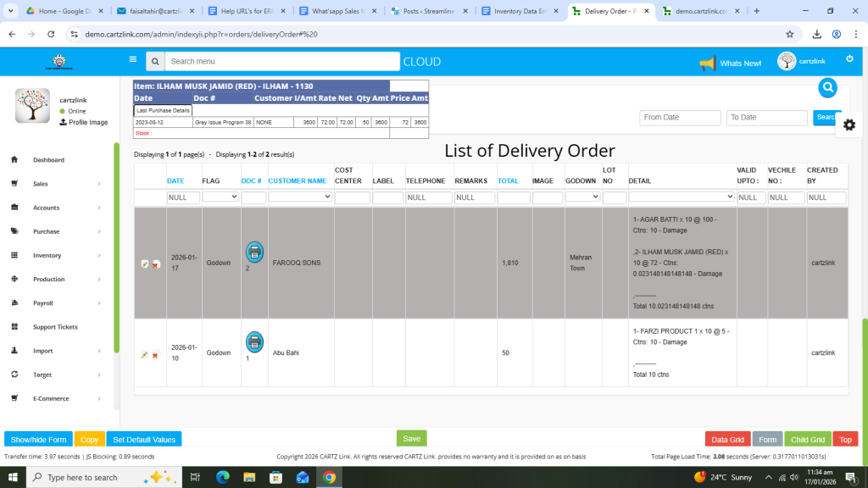Click the From Date input field
Screen dimensions: 868x488
(680, 118)
